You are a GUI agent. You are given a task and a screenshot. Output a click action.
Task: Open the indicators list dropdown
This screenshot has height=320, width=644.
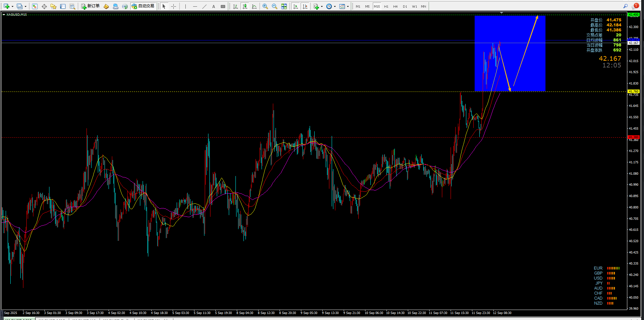point(322,6)
